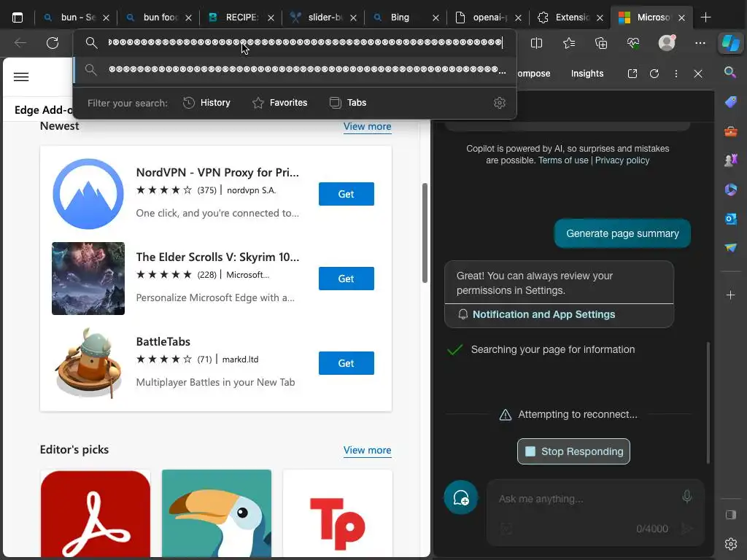
Task: Select the suggested search in dropdown
Action: [295, 70]
